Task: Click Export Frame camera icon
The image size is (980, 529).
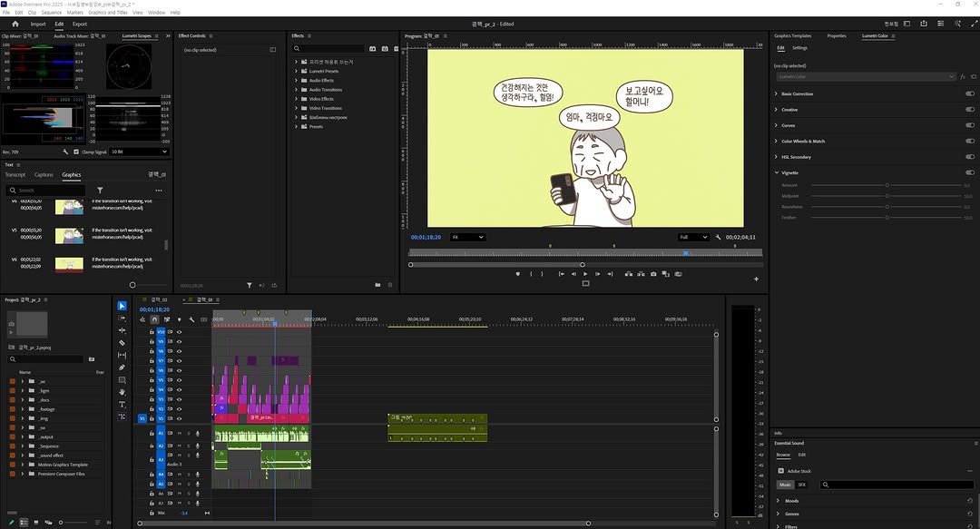Action: coord(653,274)
